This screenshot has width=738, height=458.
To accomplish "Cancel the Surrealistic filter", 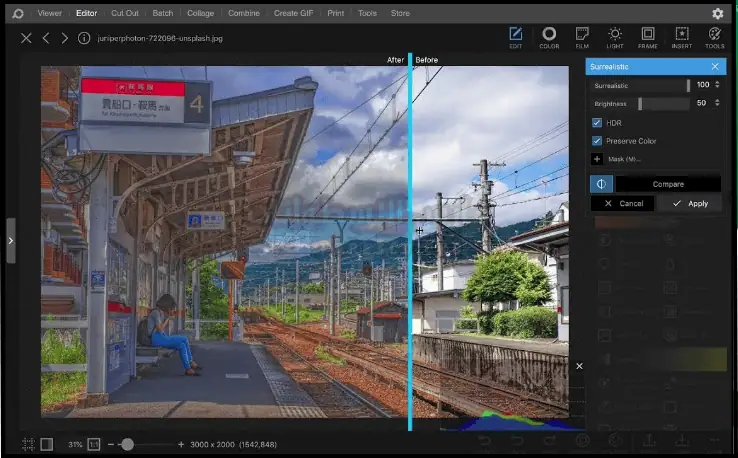I will point(622,203).
